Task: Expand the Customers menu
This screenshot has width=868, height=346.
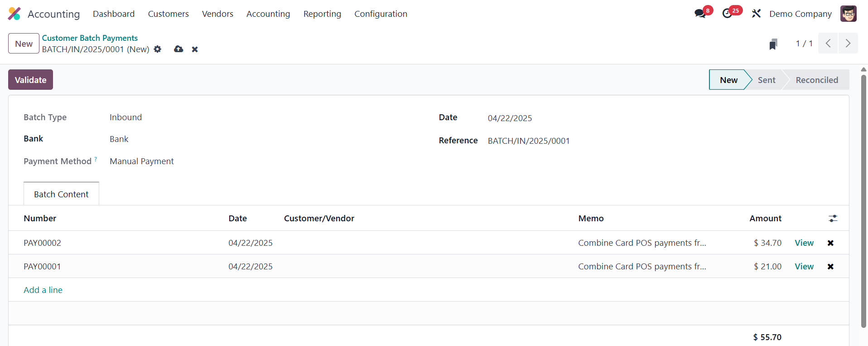Action: coord(168,14)
